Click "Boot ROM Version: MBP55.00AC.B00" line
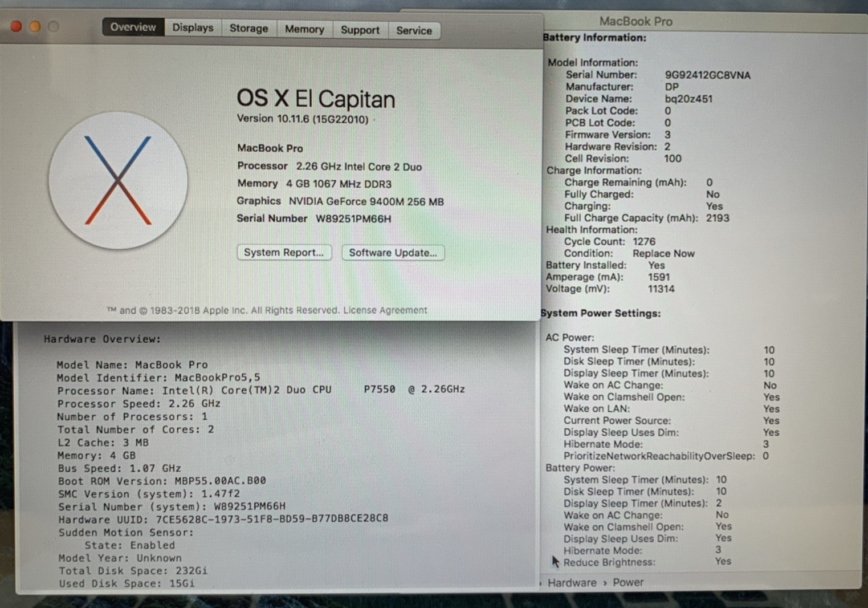868x608 pixels. [162, 481]
